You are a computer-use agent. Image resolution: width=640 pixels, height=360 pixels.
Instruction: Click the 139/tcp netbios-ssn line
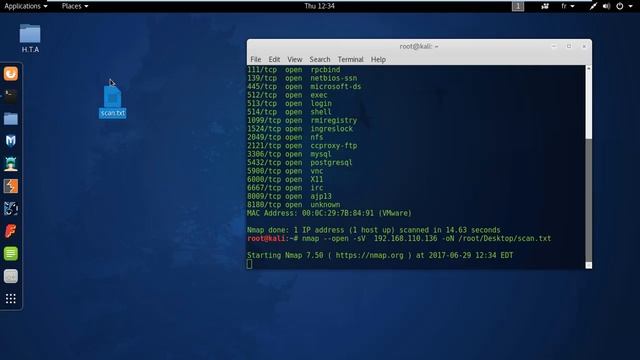(302, 78)
